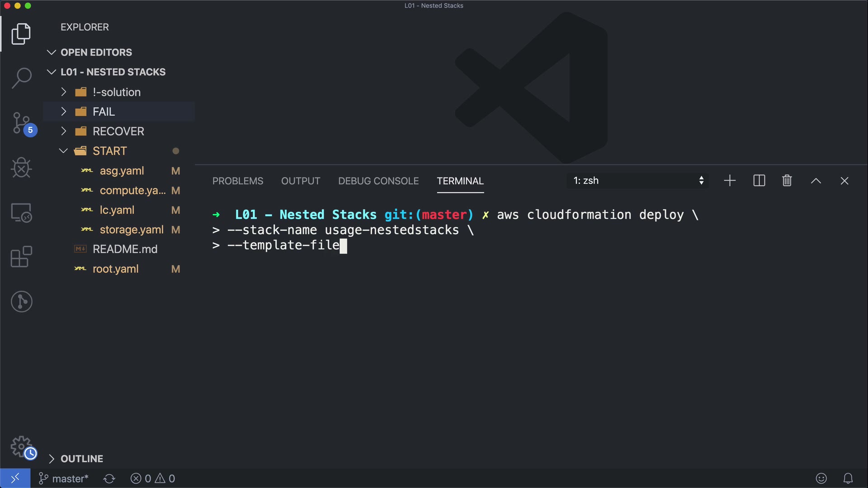Open root.yaml file in explorer
The image size is (868, 488).
[x=115, y=269]
